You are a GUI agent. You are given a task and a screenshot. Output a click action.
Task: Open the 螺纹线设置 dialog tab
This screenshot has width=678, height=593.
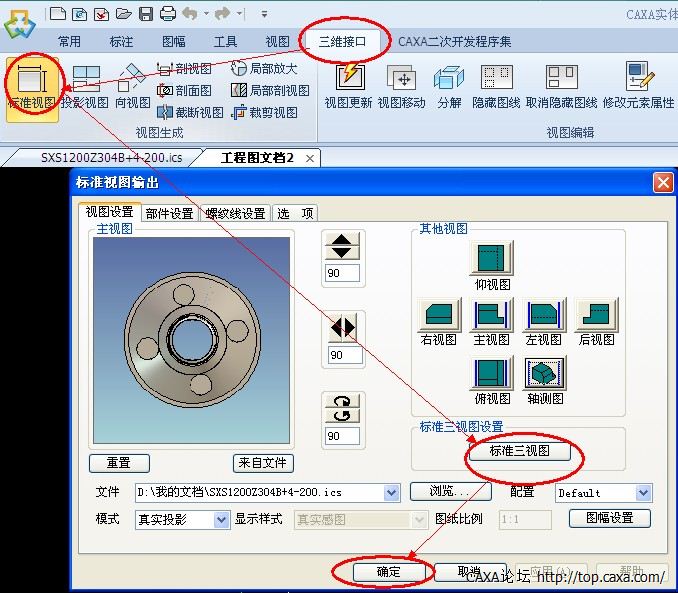235,213
